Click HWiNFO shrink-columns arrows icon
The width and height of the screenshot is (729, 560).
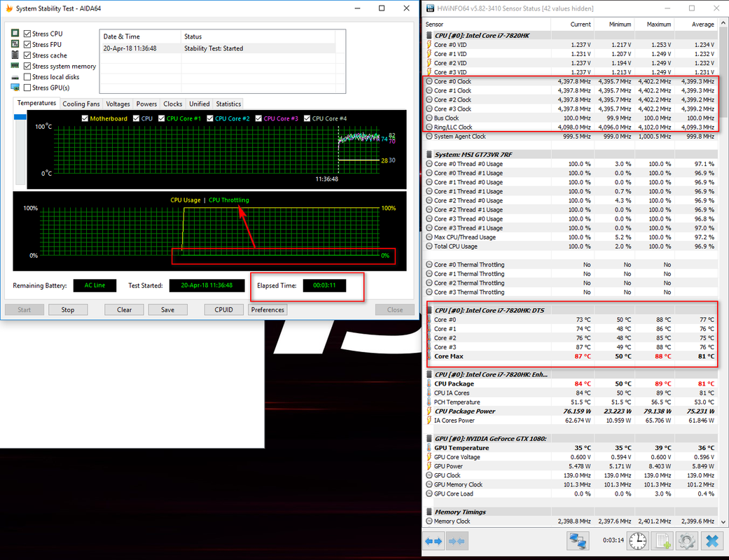457,541
